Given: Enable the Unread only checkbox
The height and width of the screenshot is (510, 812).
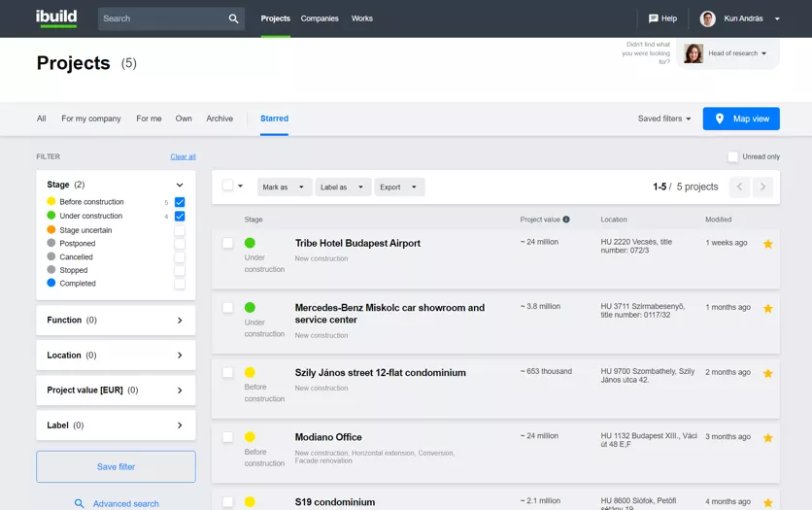Looking at the screenshot, I should click(733, 156).
